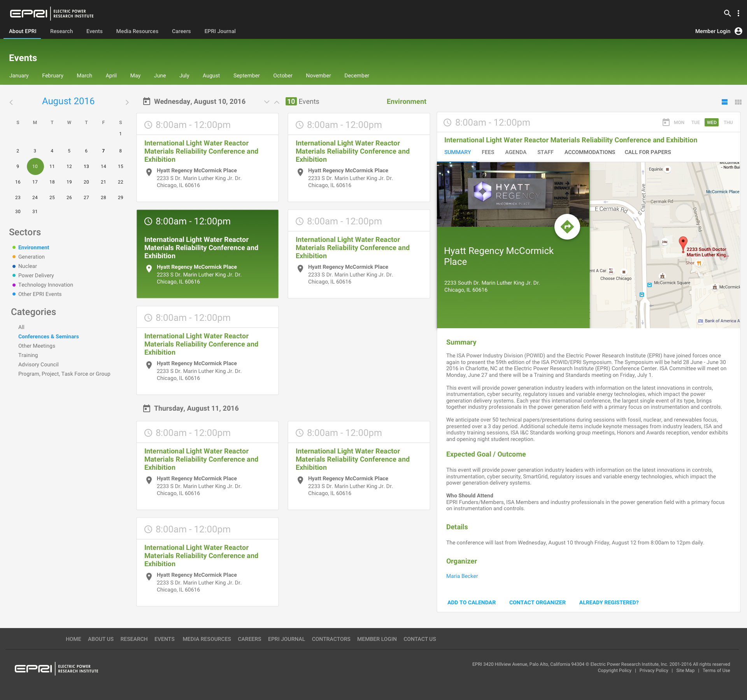Select the Generation sector filter
This screenshot has width=747, height=700.
tap(32, 257)
